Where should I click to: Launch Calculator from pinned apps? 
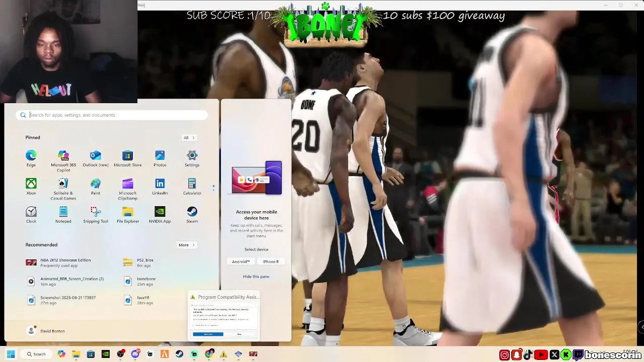pos(192,187)
